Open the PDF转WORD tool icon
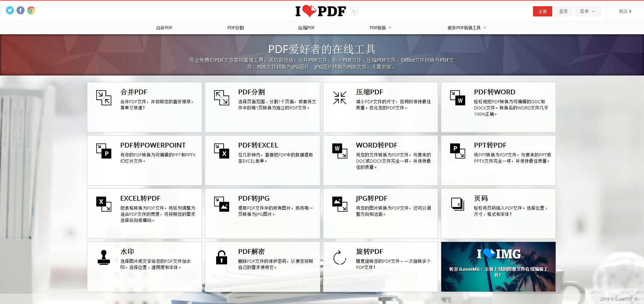The width and height of the screenshot is (644, 304). pyautogui.click(x=458, y=98)
